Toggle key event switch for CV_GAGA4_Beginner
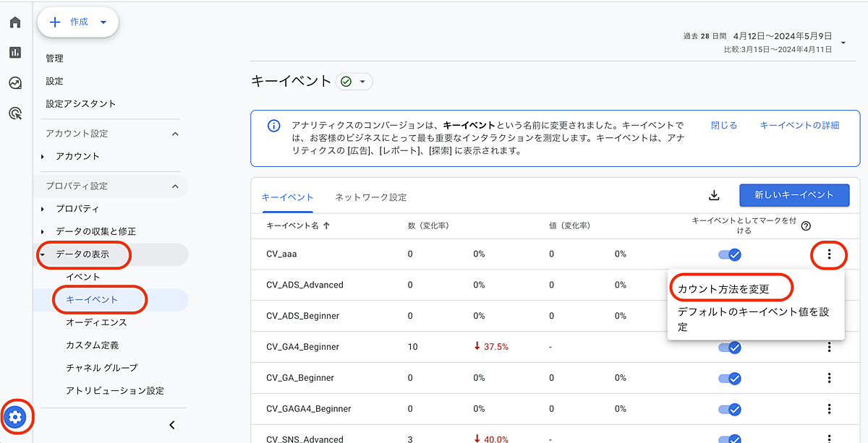The height and width of the screenshot is (443, 868). (x=729, y=409)
